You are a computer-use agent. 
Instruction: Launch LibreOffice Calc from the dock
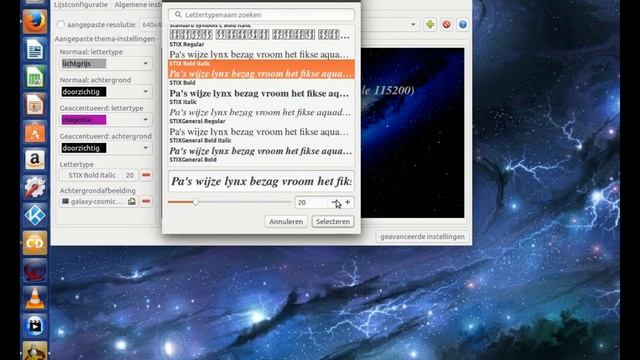point(35,78)
